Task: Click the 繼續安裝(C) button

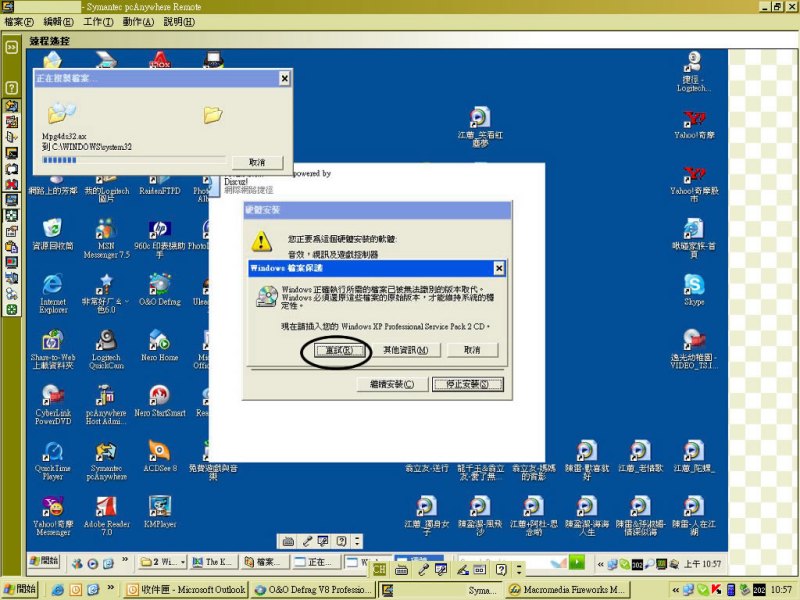Action: click(x=392, y=384)
